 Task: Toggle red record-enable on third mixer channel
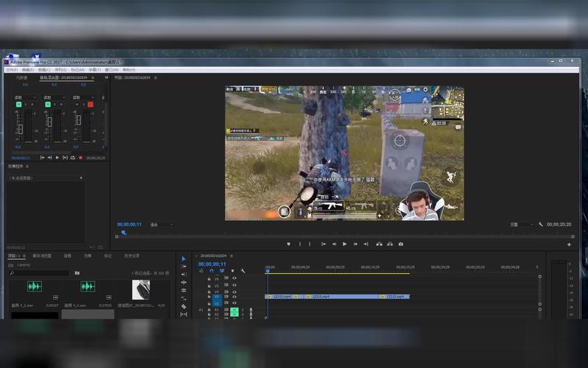90,105
